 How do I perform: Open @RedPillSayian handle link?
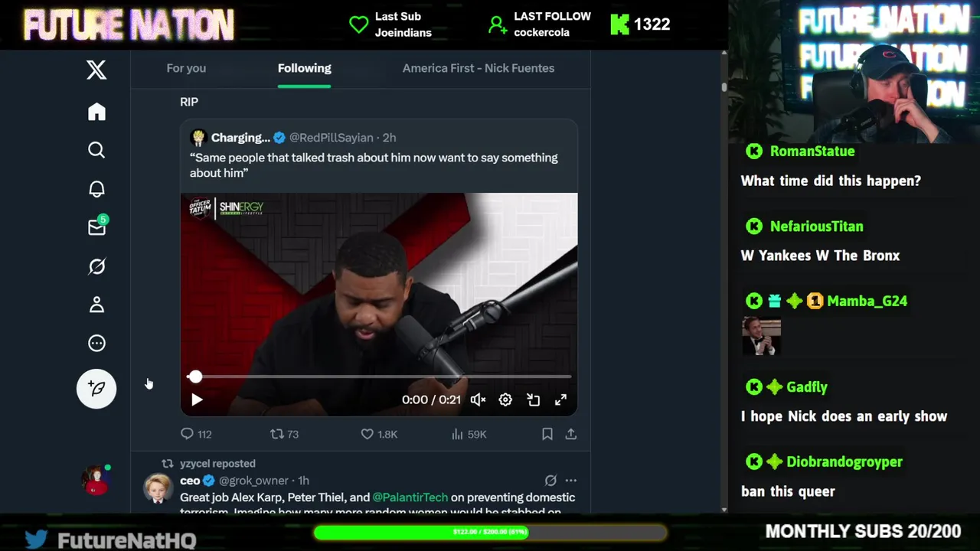(331, 138)
